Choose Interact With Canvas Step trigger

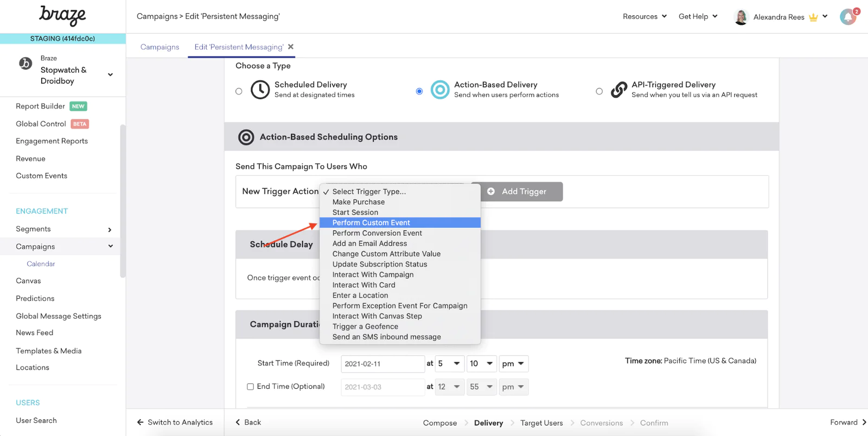point(400,316)
